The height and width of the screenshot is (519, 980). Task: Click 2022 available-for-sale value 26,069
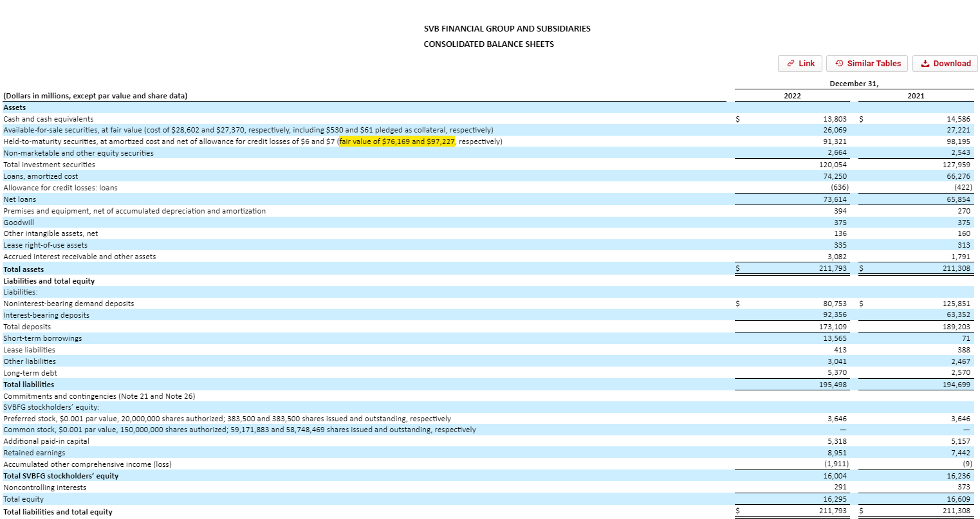[835, 130]
